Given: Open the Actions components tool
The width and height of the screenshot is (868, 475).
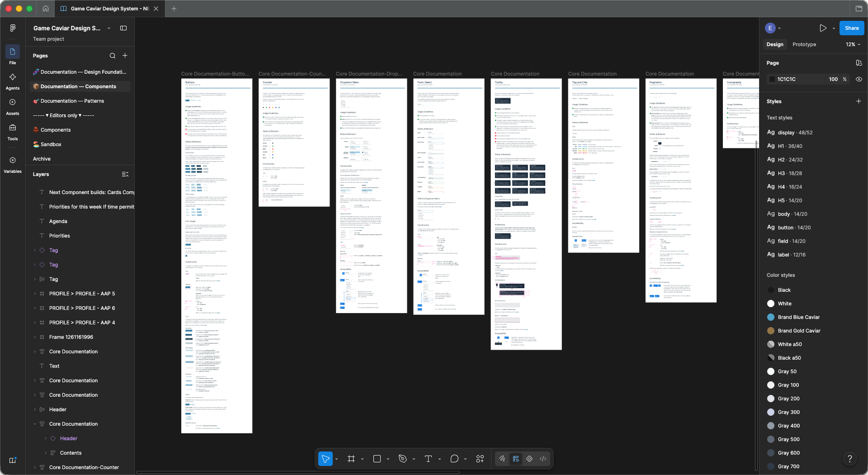Looking at the screenshot, I should 480,459.
